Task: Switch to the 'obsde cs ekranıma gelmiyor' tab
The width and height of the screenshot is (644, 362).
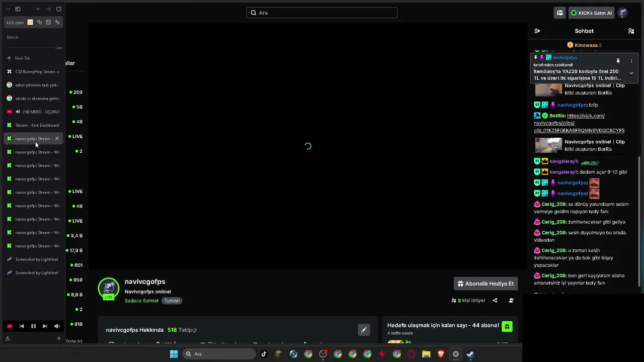Action: pyautogui.click(x=33, y=99)
